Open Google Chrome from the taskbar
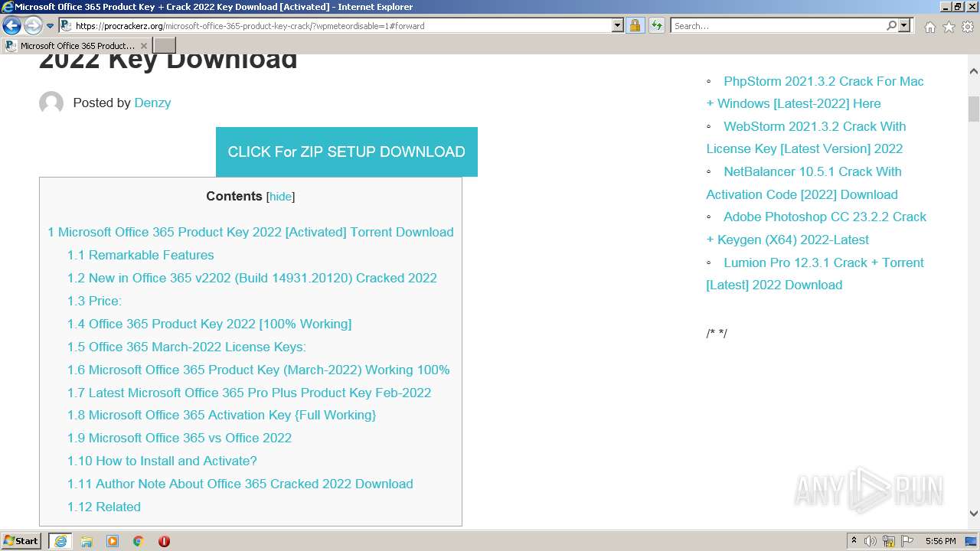This screenshot has width=980, height=551. click(x=139, y=541)
